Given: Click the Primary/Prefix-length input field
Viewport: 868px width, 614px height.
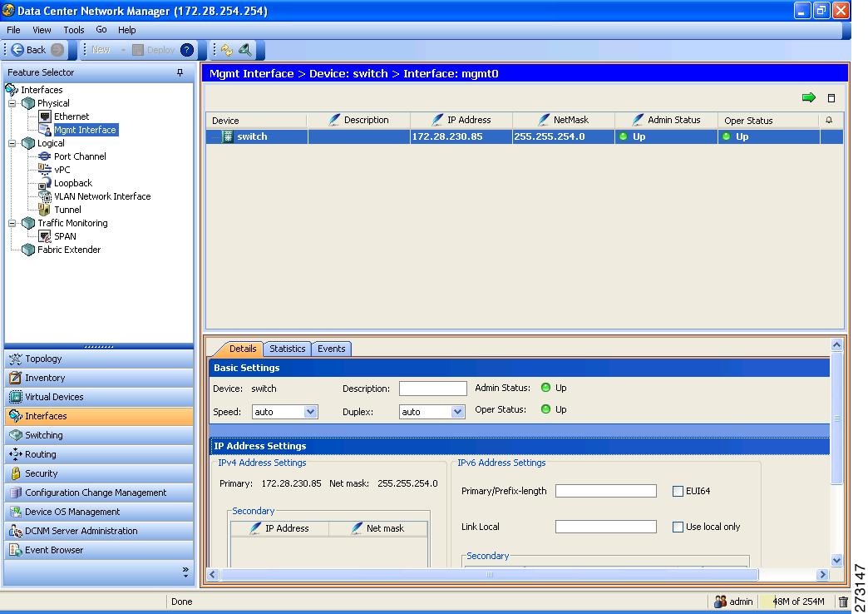Looking at the screenshot, I should coord(605,491).
